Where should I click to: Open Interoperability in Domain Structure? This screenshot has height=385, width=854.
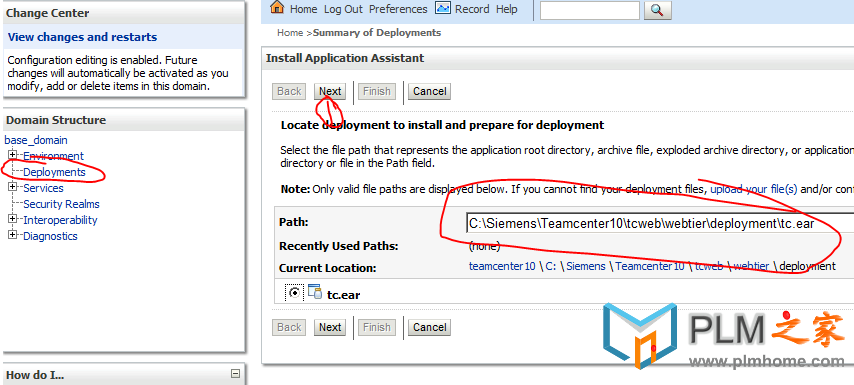tap(60, 220)
